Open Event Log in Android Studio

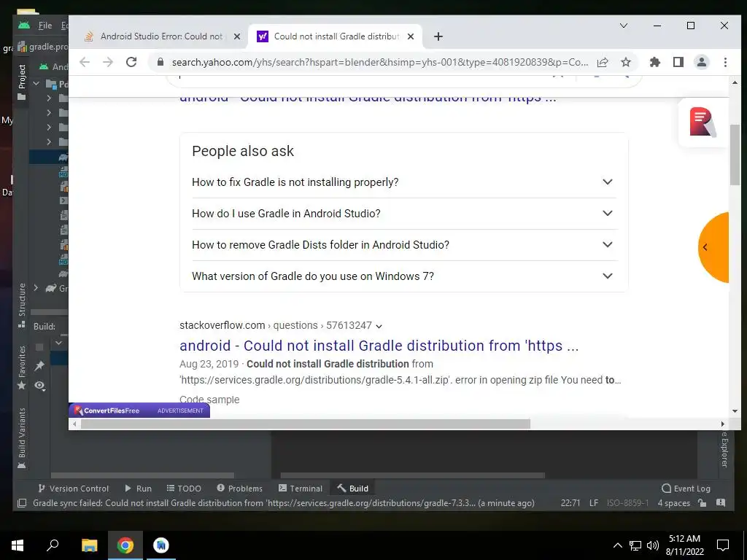[686, 489]
